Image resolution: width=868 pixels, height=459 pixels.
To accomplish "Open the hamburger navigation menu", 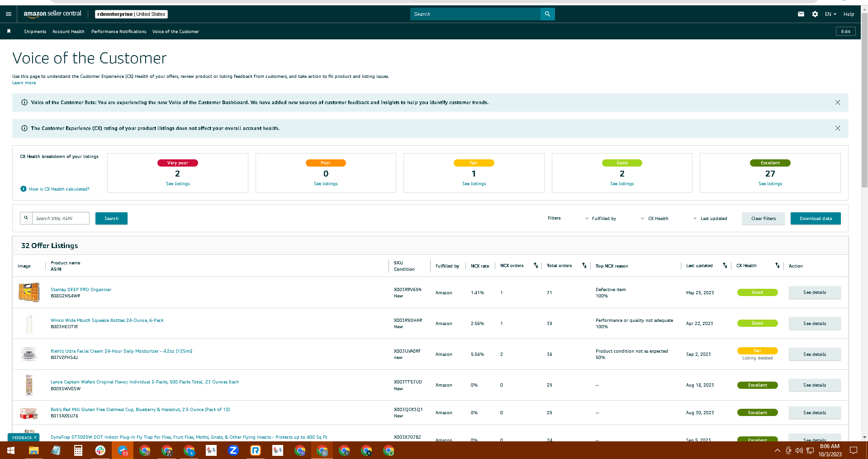I will coord(8,14).
